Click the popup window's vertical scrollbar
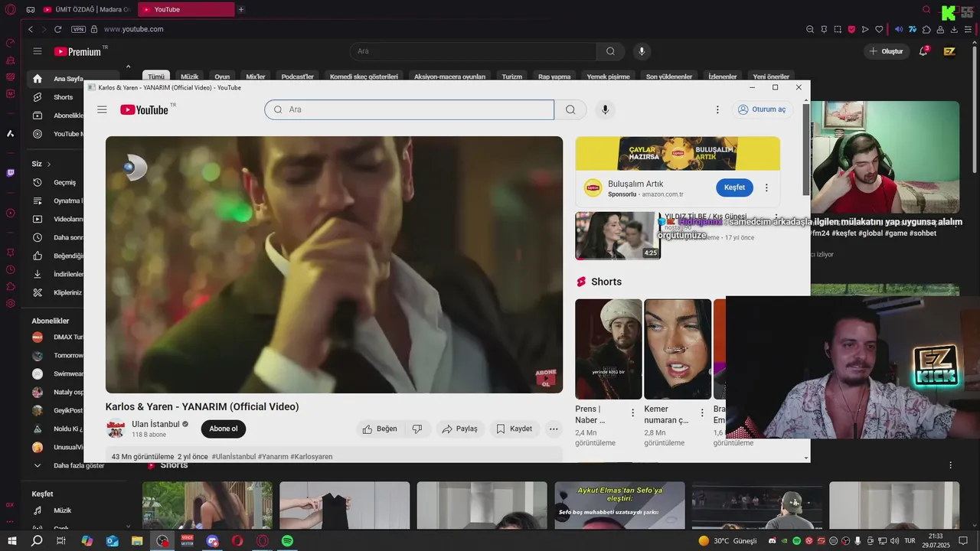980x551 pixels. pos(805,150)
